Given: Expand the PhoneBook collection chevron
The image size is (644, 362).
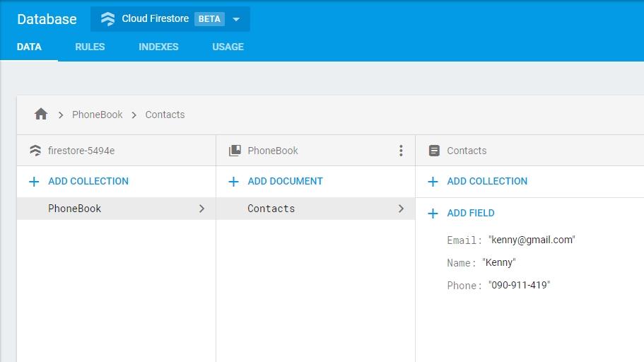Looking at the screenshot, I should 201,209.
